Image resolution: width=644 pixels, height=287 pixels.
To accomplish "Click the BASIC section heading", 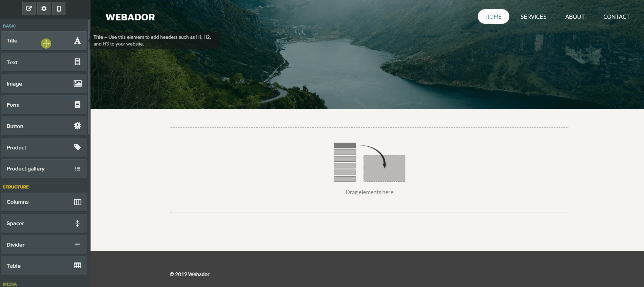I will point(9,26).
